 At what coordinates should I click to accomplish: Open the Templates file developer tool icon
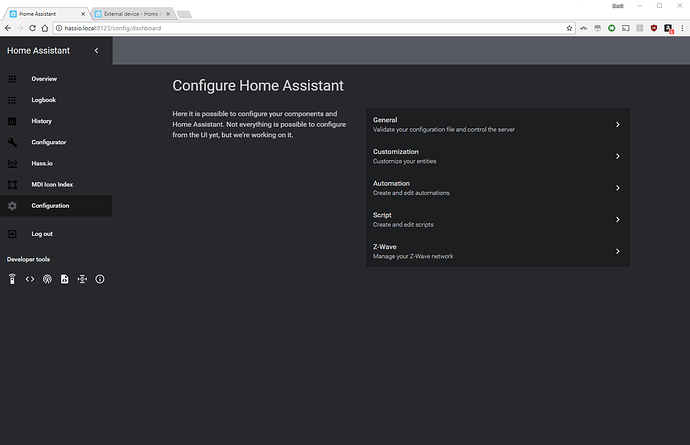(65, 279)
